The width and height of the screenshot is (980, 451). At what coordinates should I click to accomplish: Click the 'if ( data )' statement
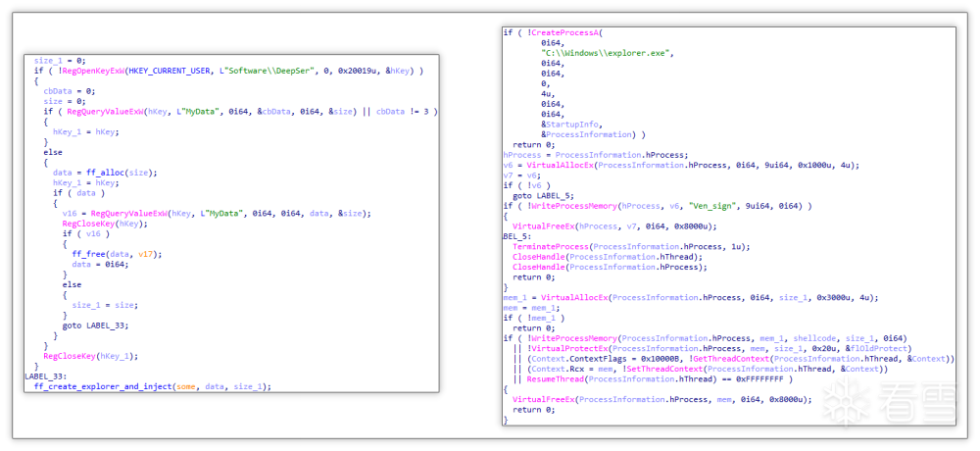tap(78, 193)
